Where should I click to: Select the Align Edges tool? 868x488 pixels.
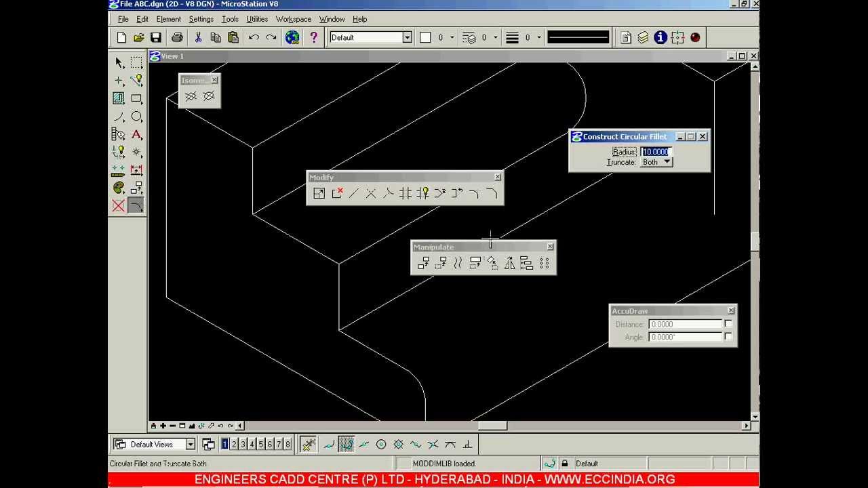point(527,263)
